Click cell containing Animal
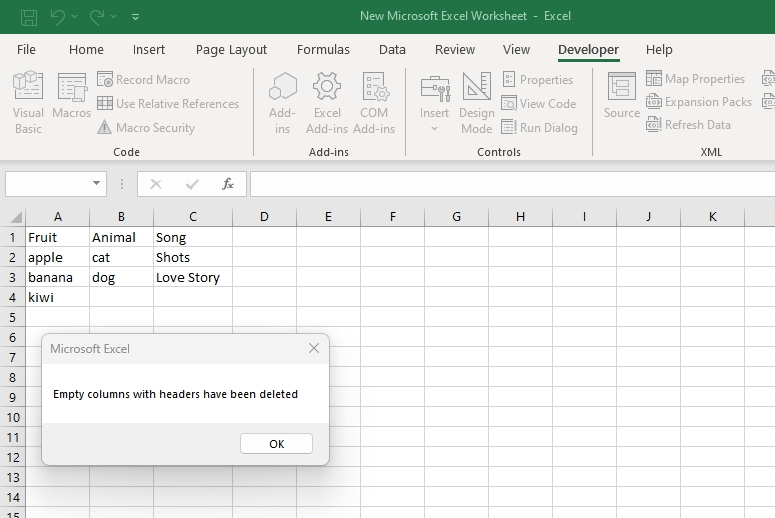The width and height of the screenshot is (775, 518). (x=121, y=237)
